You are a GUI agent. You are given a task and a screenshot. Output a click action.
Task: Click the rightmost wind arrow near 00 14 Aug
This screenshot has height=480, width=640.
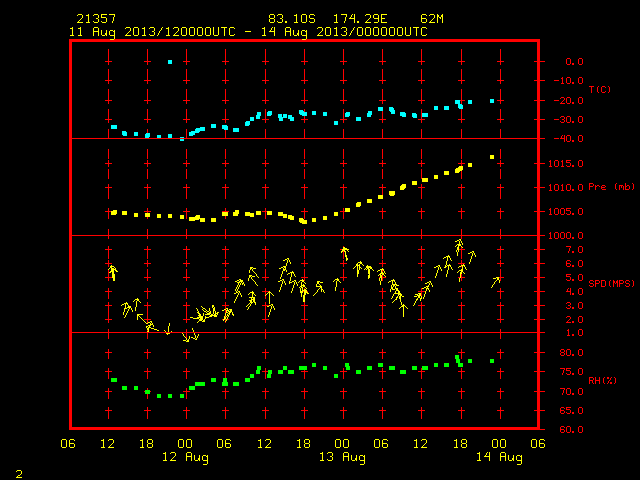pyautogui.click(x=496, y=282)
